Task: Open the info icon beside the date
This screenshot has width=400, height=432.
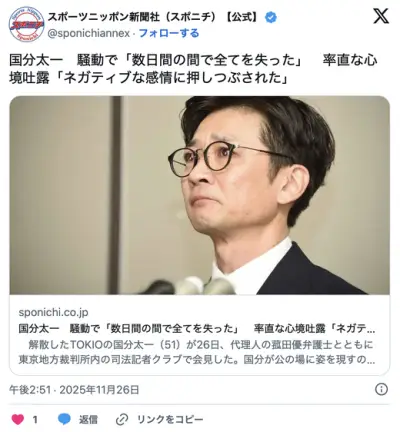Action: click(x=381, y=389)
